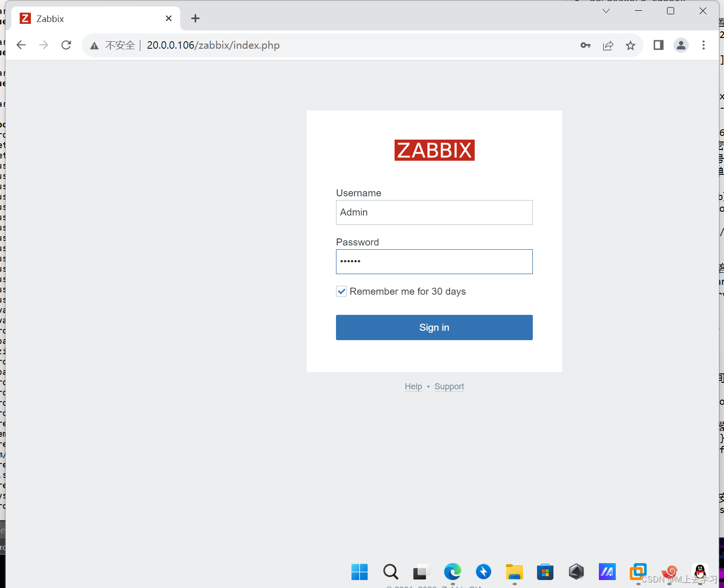
Task: Click the dark hexagon taskbar icon
Action: click(576, 572)
